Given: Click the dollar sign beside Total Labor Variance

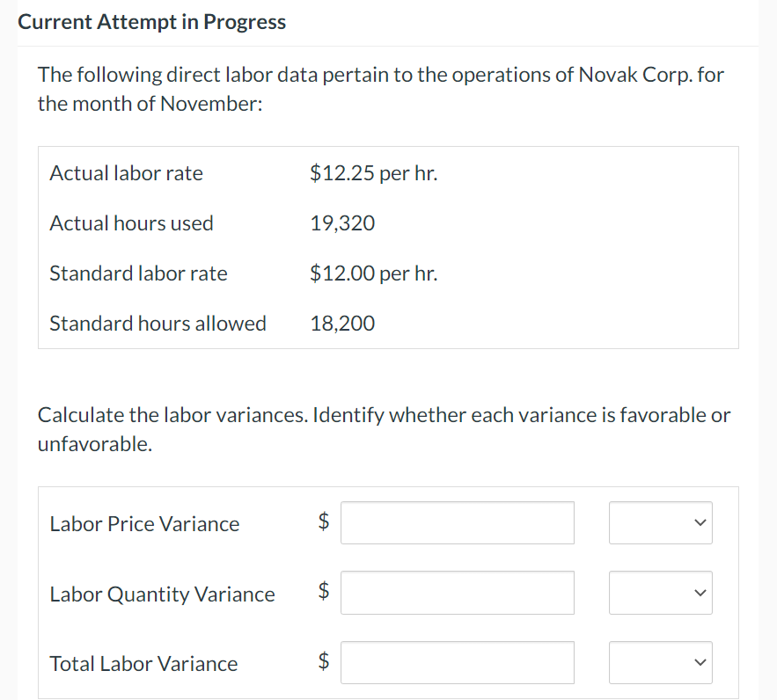Looking at the screenshot, I should coord(322,662).
